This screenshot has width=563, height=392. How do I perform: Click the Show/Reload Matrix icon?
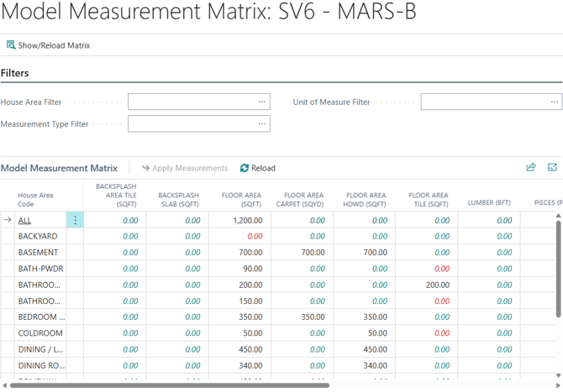[x=11, y=44]
